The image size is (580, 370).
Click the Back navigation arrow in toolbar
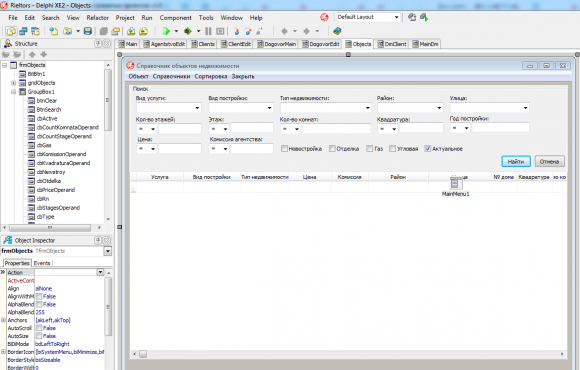click(x=284, y=31)
